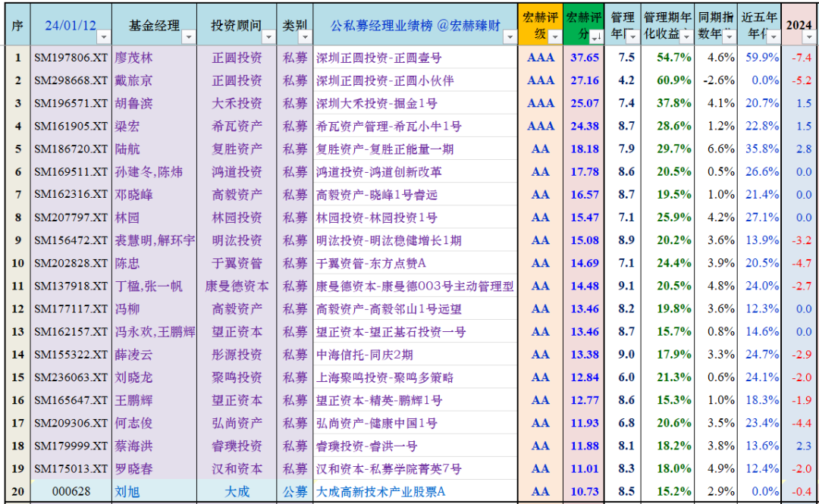
Task: Select annualized return cell 25.9%
Action: pos(667,218)
